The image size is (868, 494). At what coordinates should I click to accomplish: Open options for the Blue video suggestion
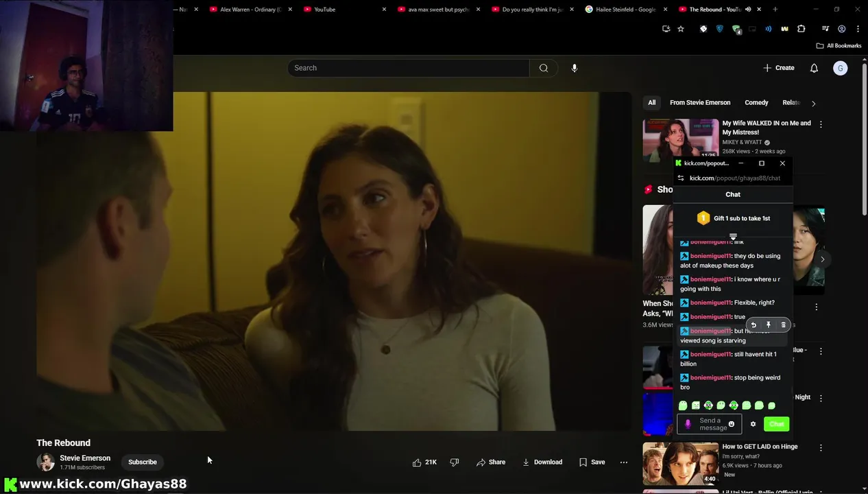point(821,351)
